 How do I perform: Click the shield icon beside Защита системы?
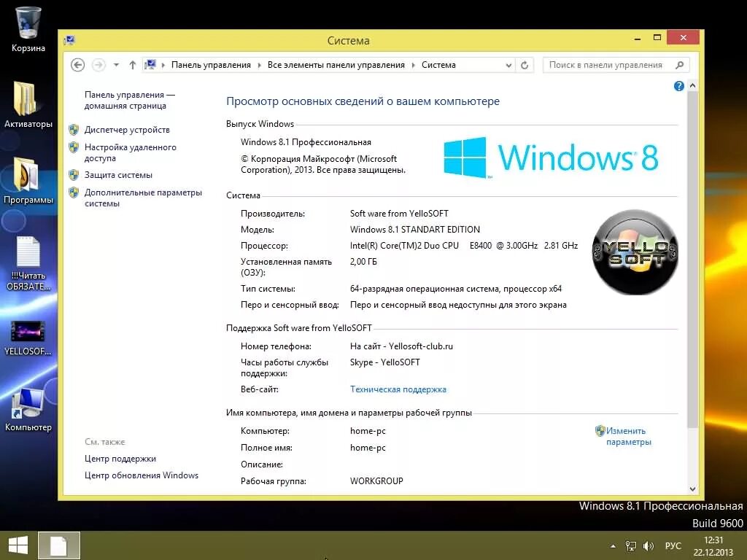click(74, 175)
